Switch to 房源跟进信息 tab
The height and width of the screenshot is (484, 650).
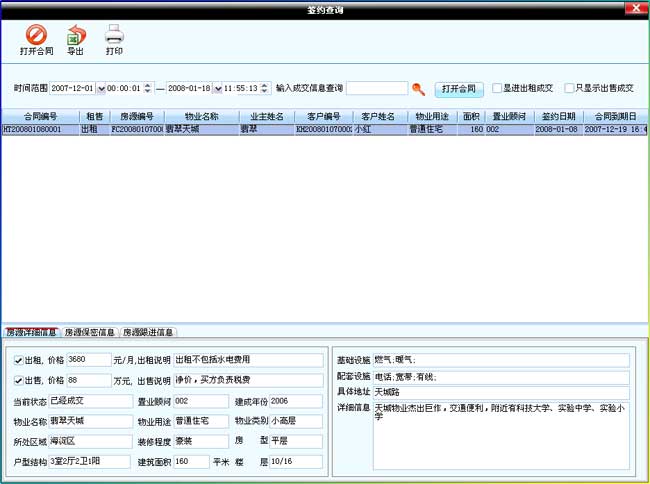pyautogui.click(x=148, y=332)
